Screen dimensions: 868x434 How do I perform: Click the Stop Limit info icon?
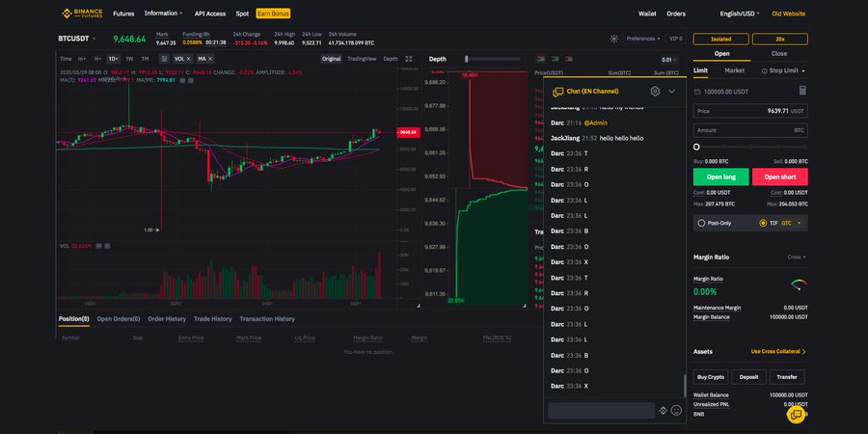pyautogui.click(x=765, y=70)
